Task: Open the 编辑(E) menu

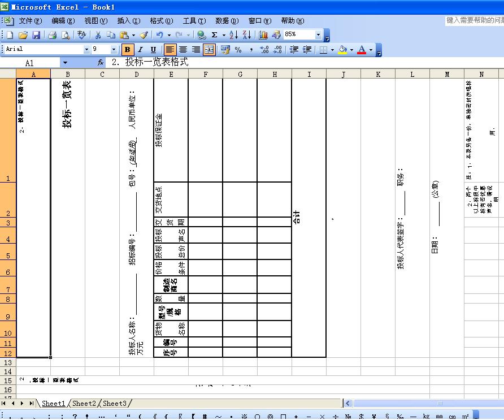Action: (63, 21)
